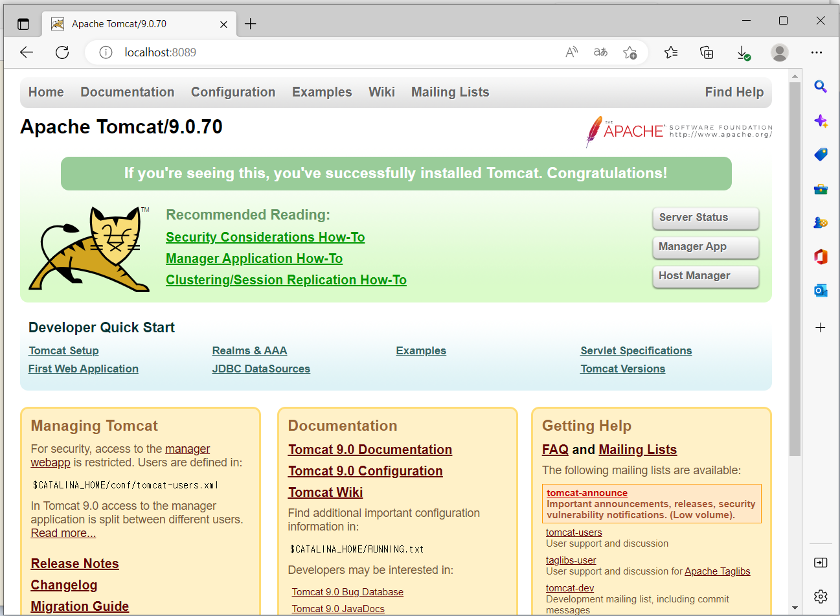Screen dimensions: 840x616
Task: Open Read more... link
Action: click(x=63, y=533)
